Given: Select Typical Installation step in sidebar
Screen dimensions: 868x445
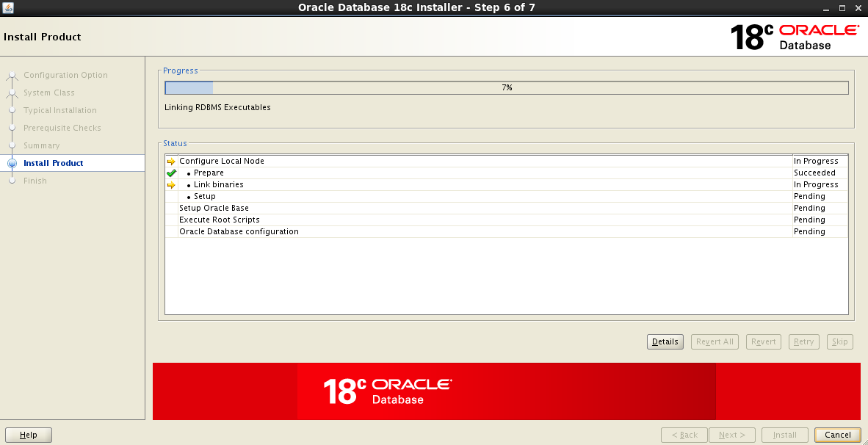Looking at the screenshot, I should 59,111.
